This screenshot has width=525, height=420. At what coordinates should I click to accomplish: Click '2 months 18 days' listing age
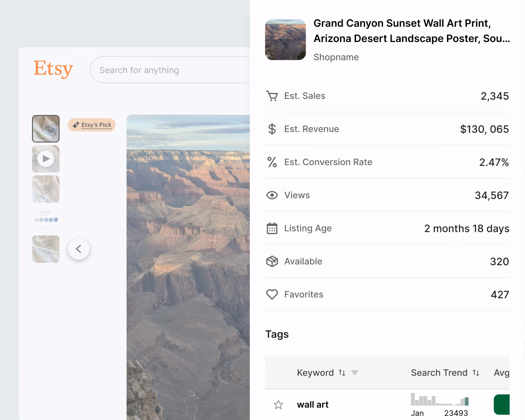pyautogui.click(x=467, y=228)
